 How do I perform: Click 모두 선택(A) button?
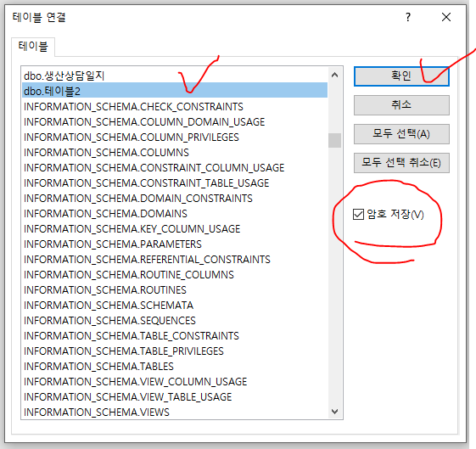pos(401,134)
